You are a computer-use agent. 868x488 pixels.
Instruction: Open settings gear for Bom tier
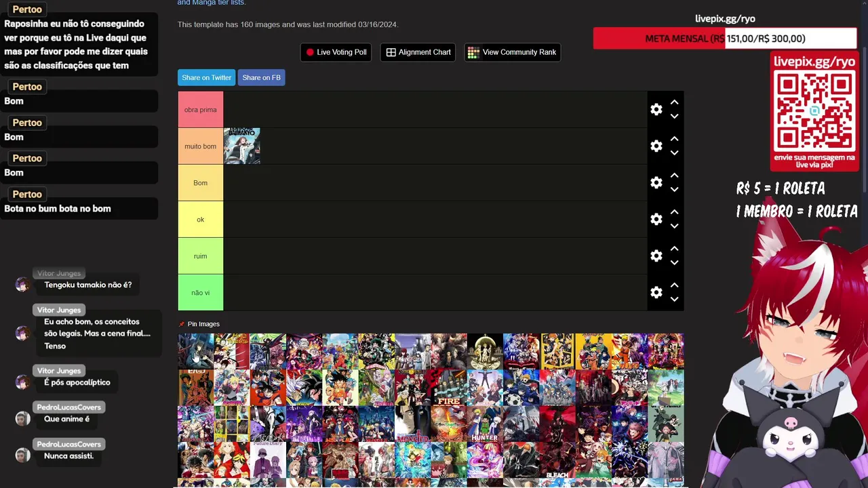pos(656,182)
